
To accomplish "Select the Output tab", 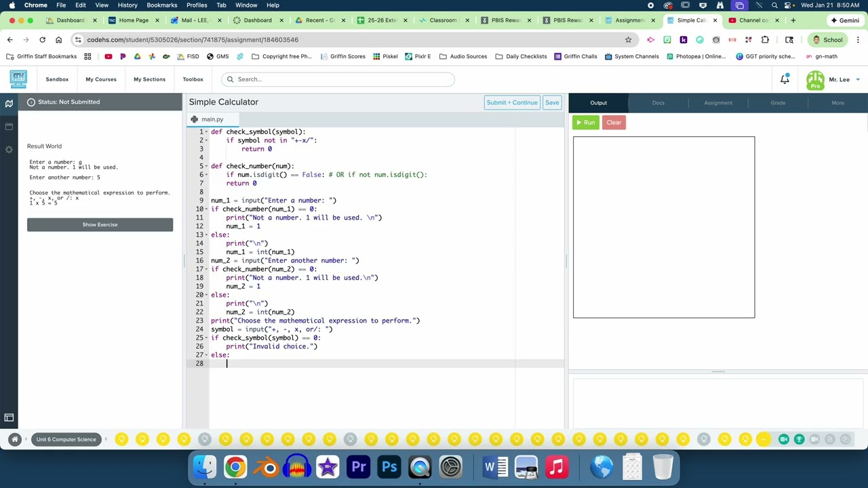I will click(598, 103).
